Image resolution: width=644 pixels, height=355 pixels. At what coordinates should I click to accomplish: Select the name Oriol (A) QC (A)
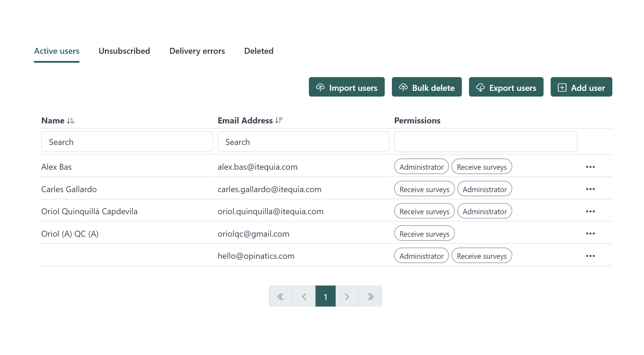pyautogui.click(x=70, y=234)
